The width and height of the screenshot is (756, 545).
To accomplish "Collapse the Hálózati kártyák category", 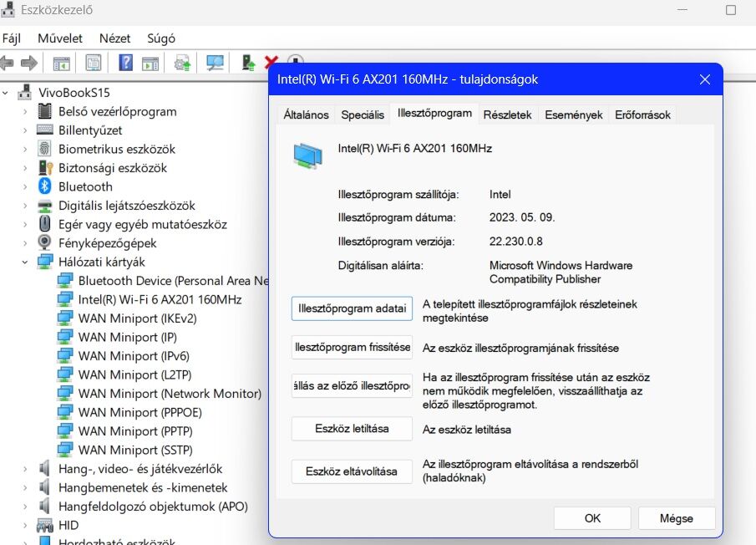I will pyautogui.click(x=24, y=262).
